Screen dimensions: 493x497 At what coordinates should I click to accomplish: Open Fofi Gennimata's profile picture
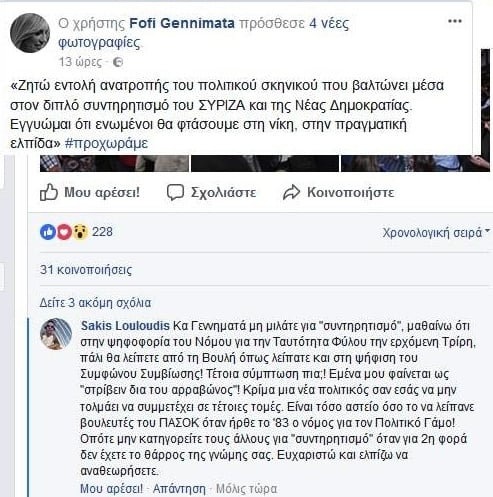[30, 33]
